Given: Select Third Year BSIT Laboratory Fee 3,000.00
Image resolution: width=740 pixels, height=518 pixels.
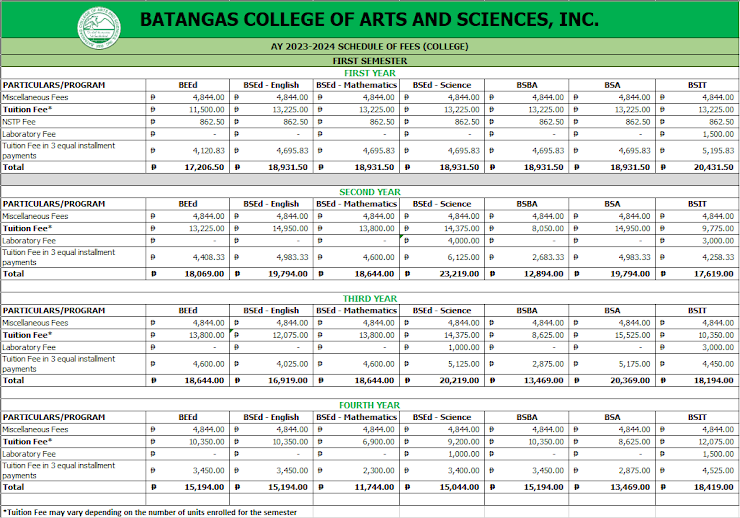Looking at the screenshot, I should (697, 347).
